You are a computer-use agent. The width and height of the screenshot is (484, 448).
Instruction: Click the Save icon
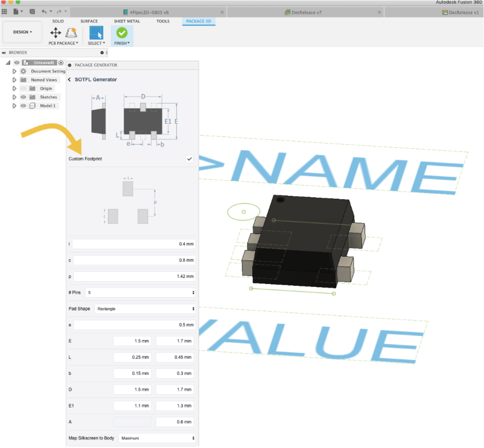click(x=32, y=12)
